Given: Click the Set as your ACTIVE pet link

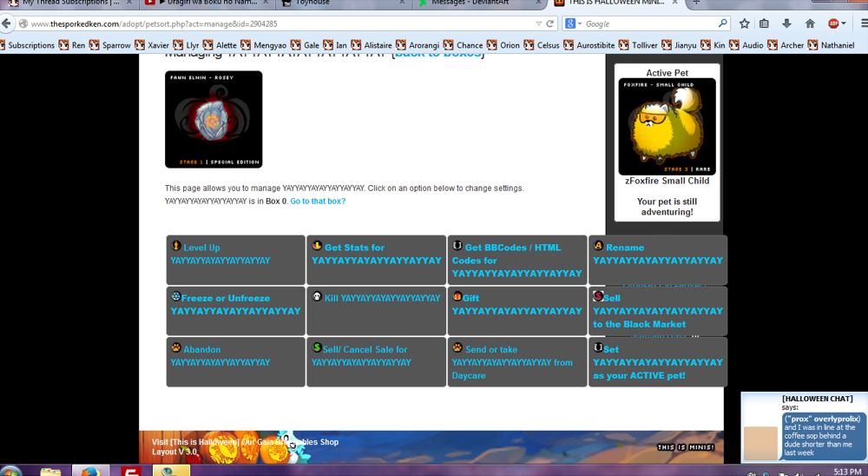Looking at the screenshot, I should pos(658,362).
